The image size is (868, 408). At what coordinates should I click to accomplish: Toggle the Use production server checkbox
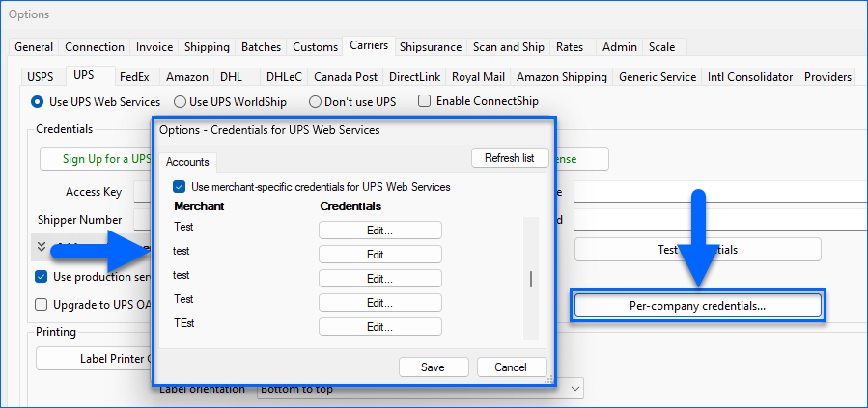click(41, 277)
